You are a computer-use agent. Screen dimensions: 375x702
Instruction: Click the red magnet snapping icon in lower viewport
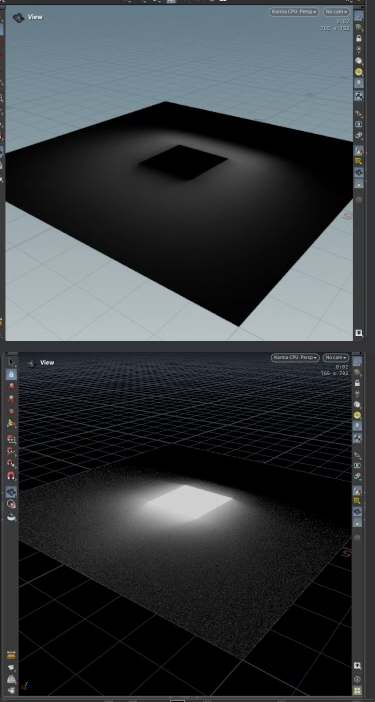pos(12,475)
